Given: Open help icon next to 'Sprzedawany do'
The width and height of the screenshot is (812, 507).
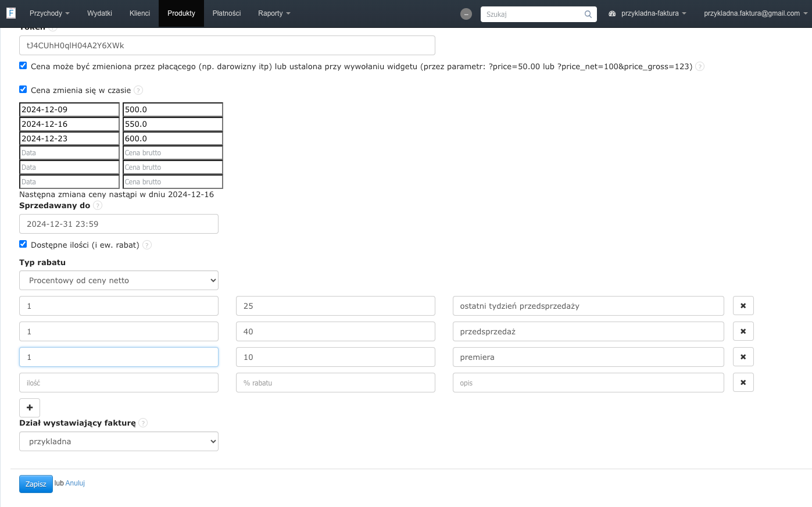Looking at the screenshot, I should [98, 205].
